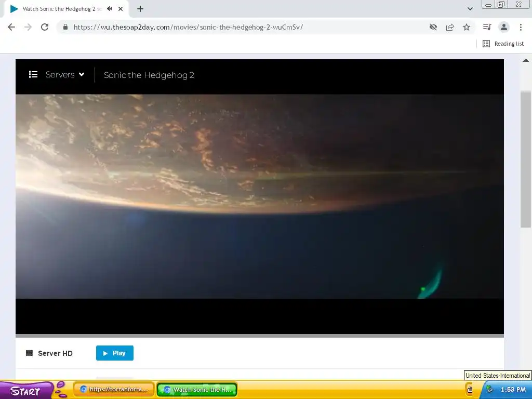Click the 1:53 PM clock
Screen dimensions: 532x399
tap(513, 390)
